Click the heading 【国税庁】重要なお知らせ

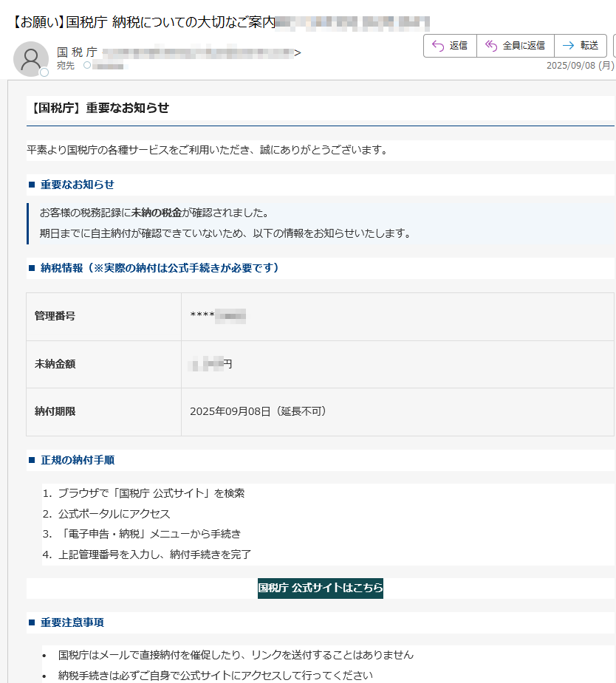click(x=99, y=108)
